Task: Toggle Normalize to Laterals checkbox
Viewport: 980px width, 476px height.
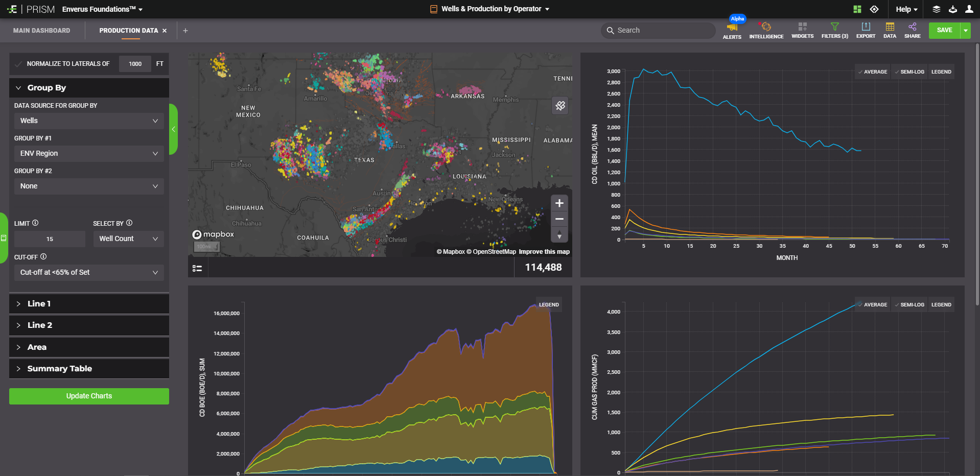Action: click(x=19, y=64)
